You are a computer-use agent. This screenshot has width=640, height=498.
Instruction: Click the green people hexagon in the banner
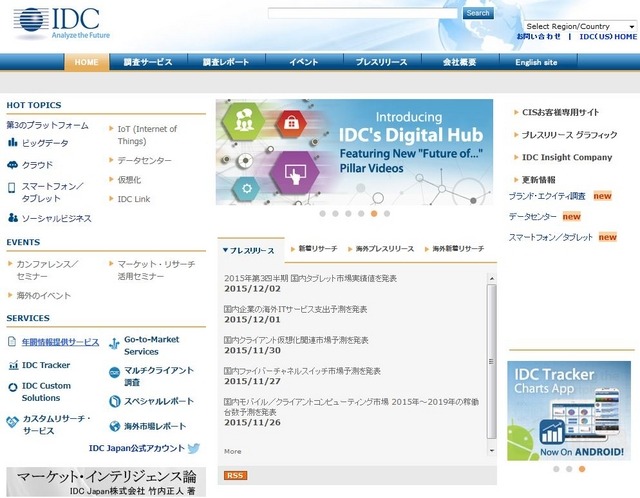coord(244,122)
